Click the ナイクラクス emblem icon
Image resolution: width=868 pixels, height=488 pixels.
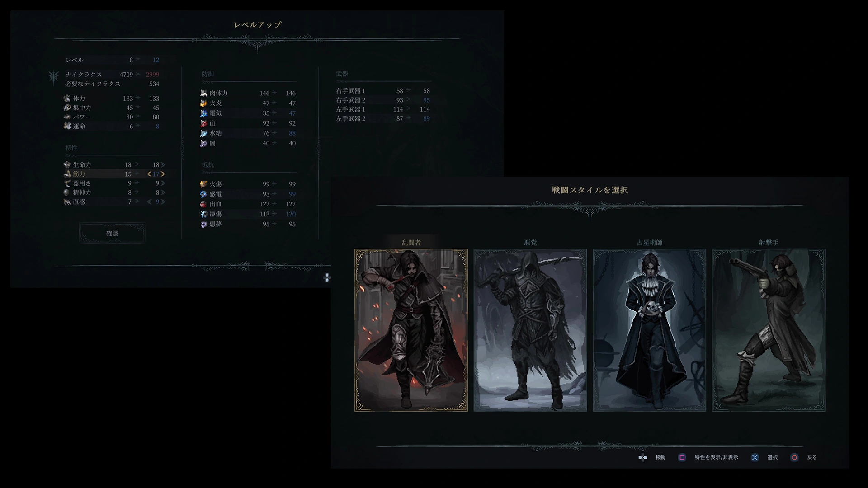[x=54, y=77]
